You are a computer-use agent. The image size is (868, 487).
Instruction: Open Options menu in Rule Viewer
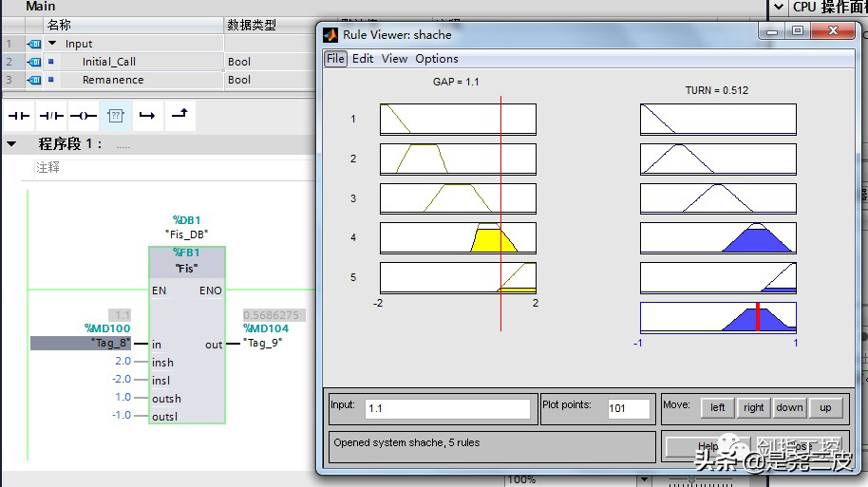click(437, 59)
